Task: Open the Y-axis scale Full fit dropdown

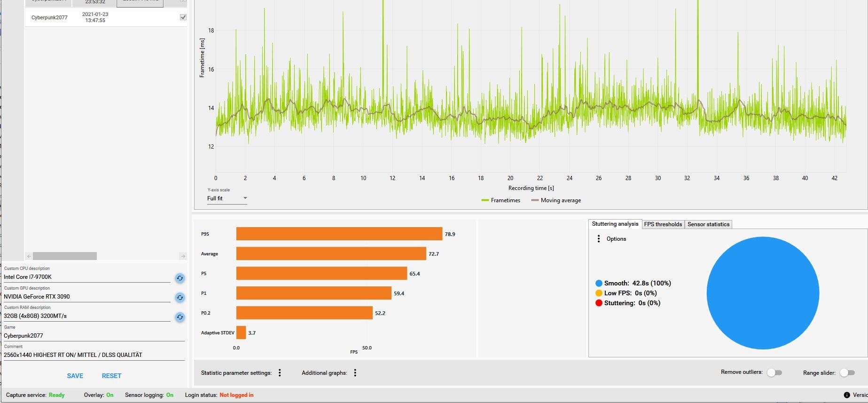Action: [227, 198]
